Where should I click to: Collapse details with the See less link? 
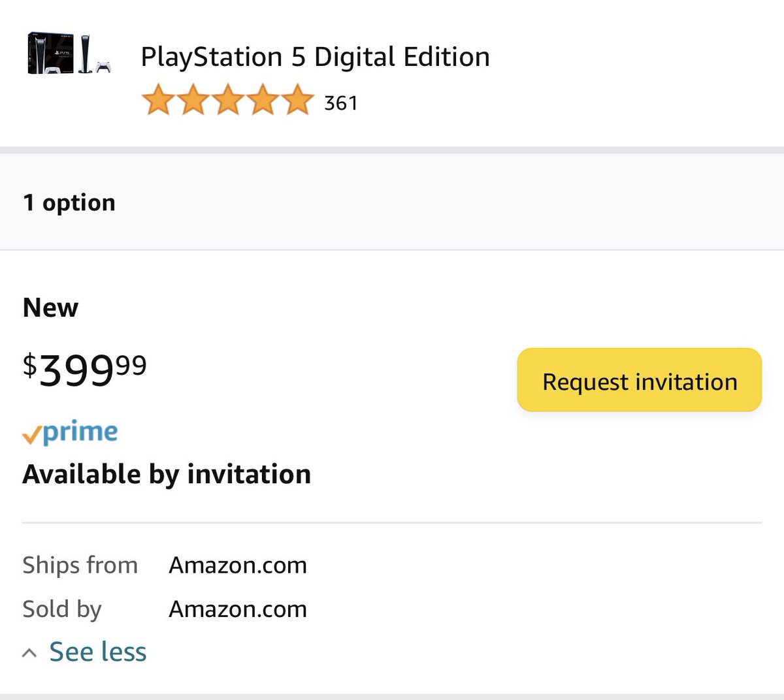coord(98,652)
